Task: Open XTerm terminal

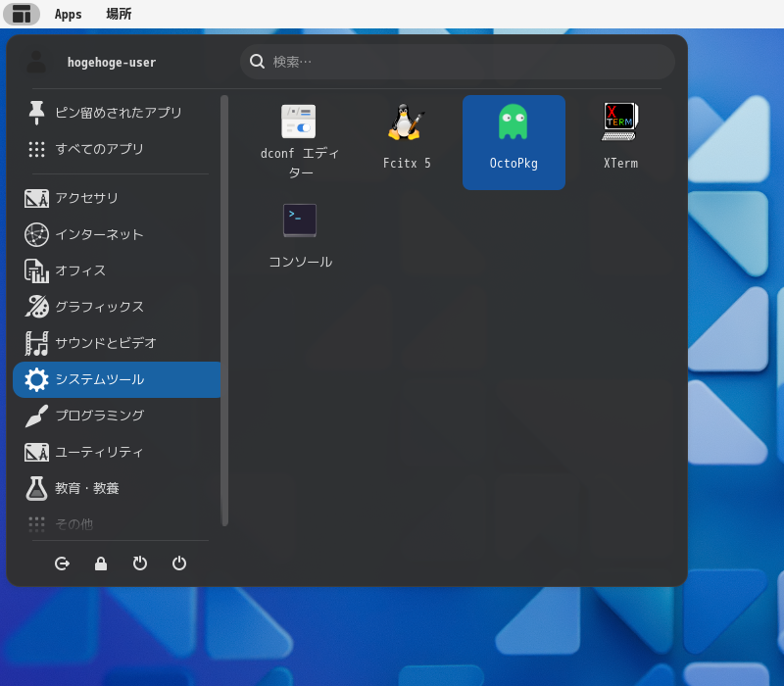Action: (620, 141)
